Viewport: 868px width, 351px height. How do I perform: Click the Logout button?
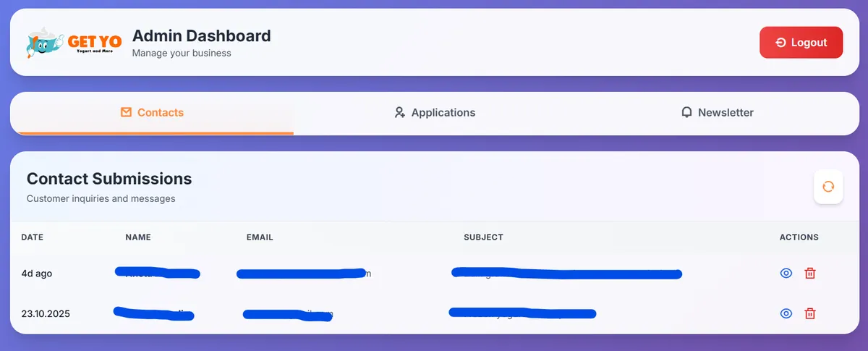tap(801, 43)
